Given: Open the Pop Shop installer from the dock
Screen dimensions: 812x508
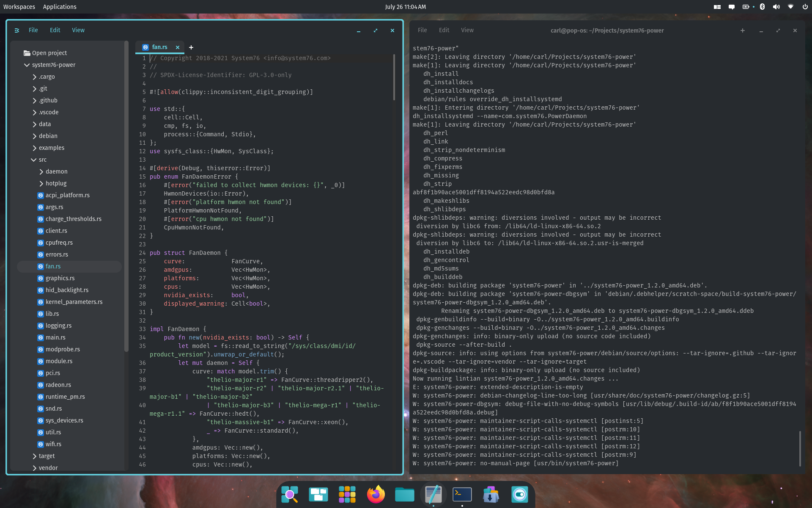Looking at the screenshot, I should click(491, 494).
